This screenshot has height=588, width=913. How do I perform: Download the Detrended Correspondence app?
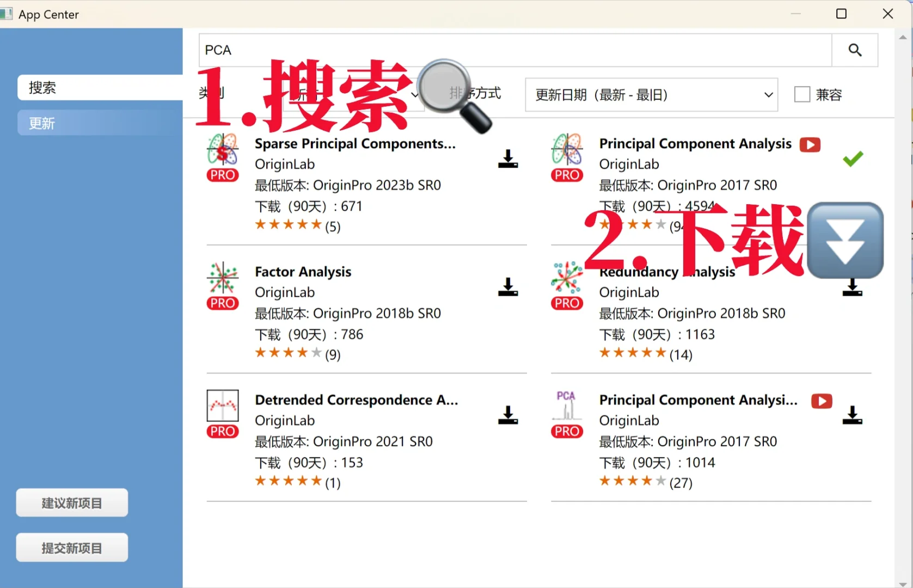[507, 415]
